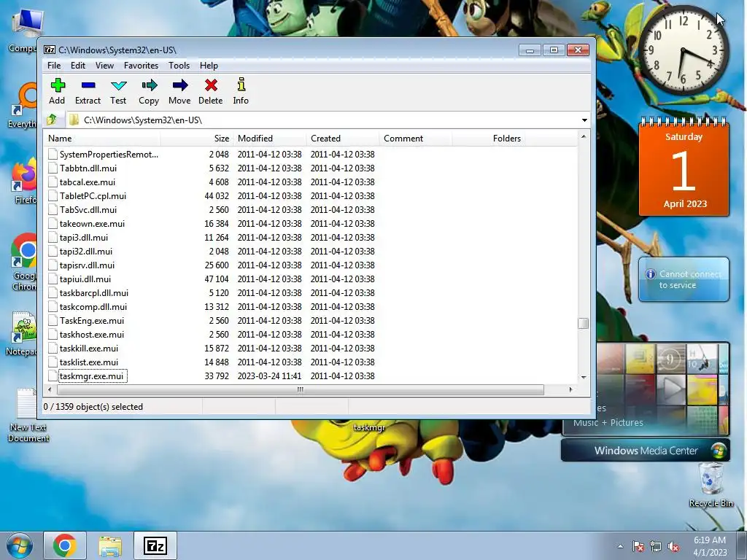This screenshot has width=747, height=560.
Task: Click the muted volume tray icon
Action: (x=673, y=547)
